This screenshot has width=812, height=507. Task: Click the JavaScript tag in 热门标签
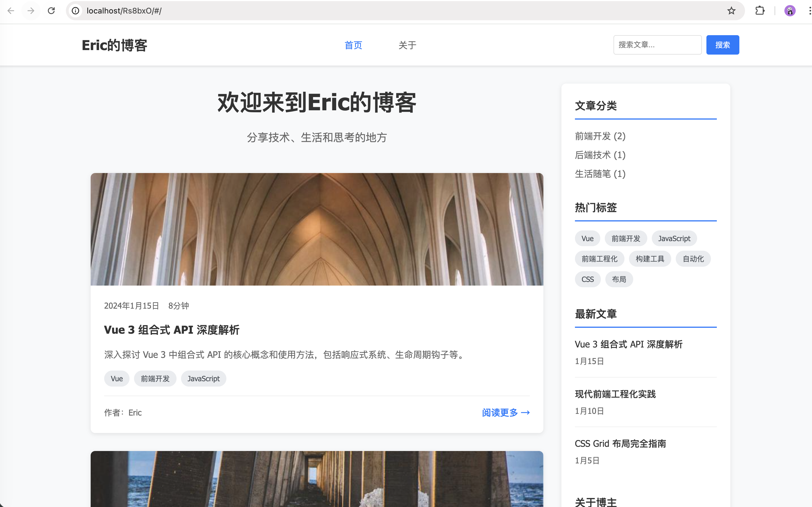674,238
